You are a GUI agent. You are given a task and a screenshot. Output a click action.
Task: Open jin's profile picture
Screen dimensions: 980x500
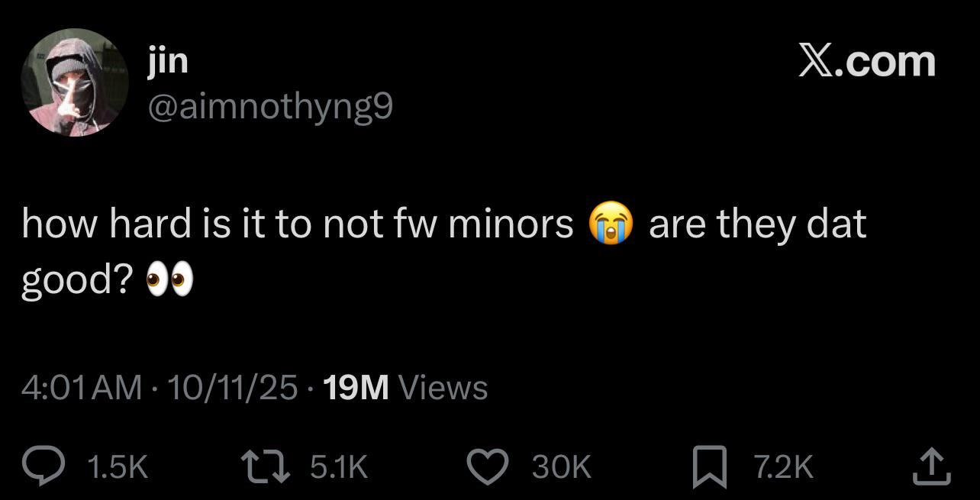click(74, 83)
